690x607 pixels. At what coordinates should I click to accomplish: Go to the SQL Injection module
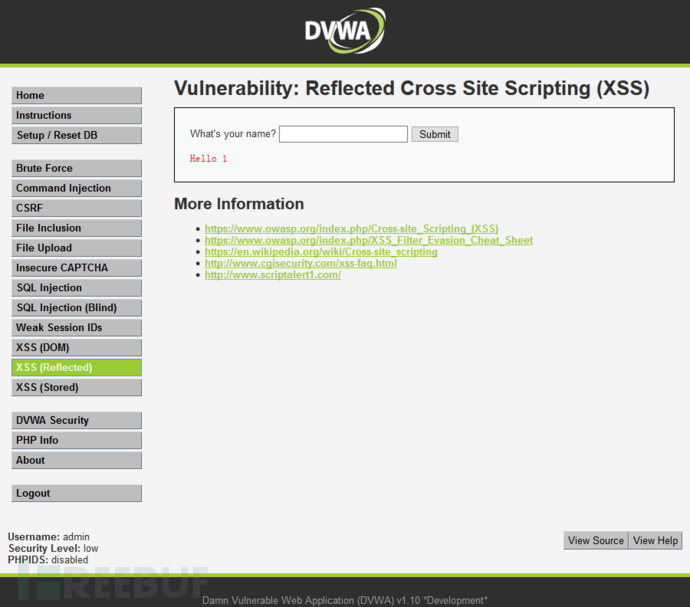coord(77,288)
